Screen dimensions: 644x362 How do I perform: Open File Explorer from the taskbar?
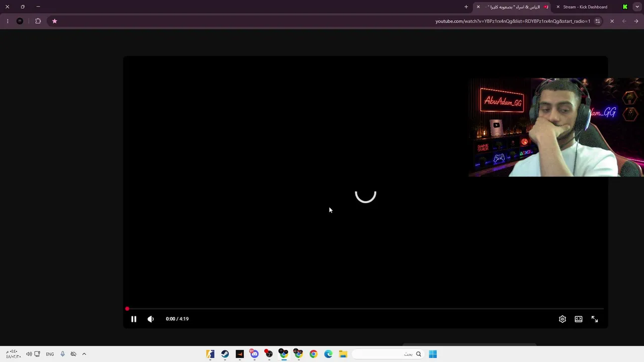tap(343, 354)
